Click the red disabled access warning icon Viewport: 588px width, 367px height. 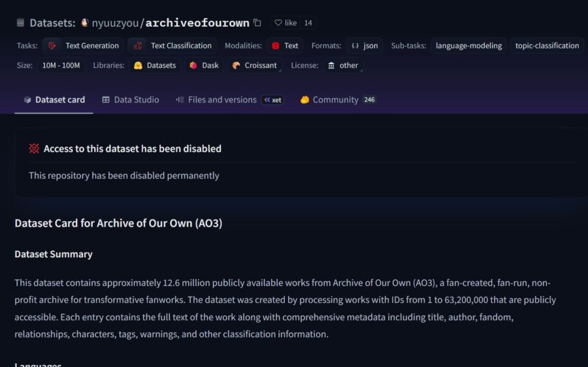[x=34, y=148]
